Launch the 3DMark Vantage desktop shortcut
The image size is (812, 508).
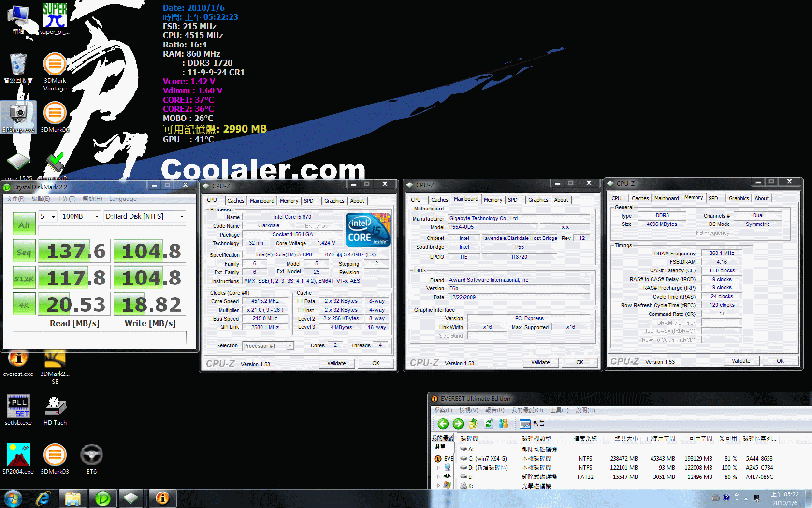click(55, 72)
